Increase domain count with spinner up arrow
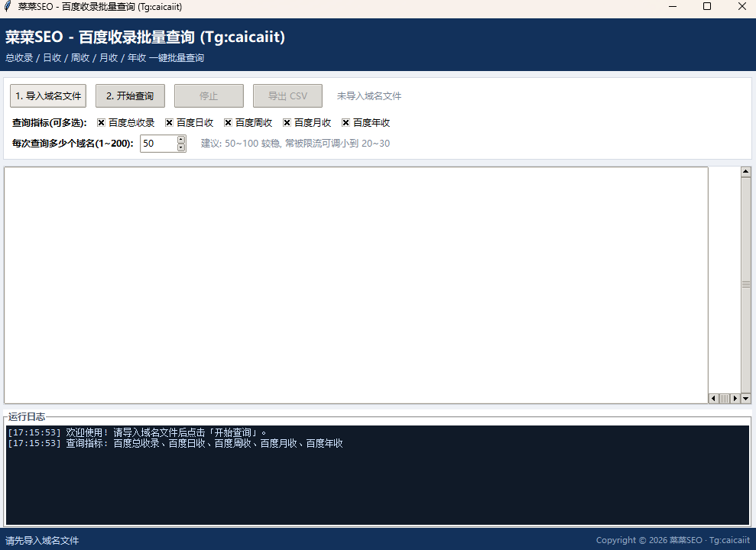Screen dimensions: 756x550 pyautogui.click(x=181, y=140)
